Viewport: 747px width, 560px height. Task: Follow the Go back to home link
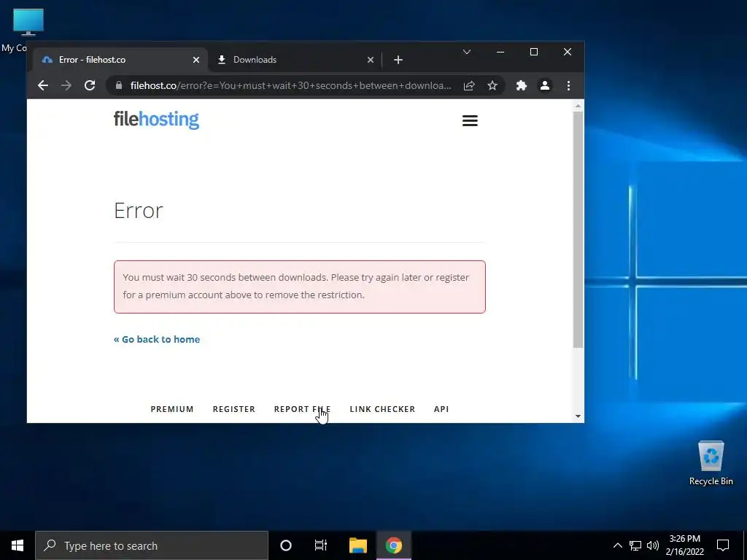157,340
